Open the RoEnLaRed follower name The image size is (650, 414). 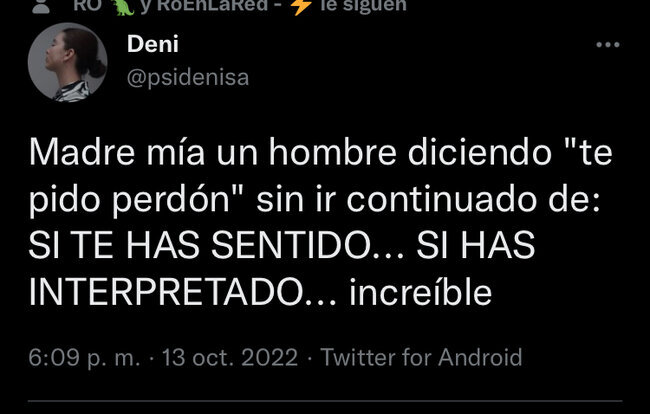pyautogui.click(x=212, y=5)
